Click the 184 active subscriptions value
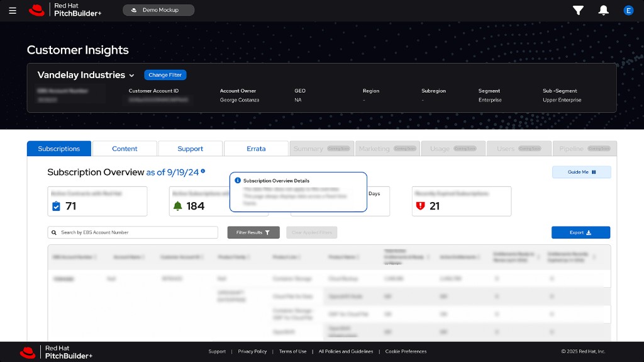This screenshot has height=362, width=644. (x=195, y=206)
